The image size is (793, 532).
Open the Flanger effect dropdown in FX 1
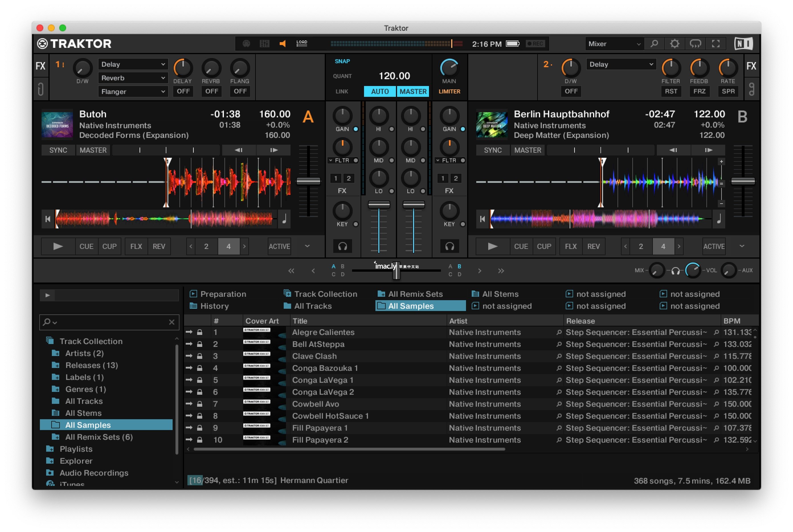pyautogui.click(x=133, y=92)
